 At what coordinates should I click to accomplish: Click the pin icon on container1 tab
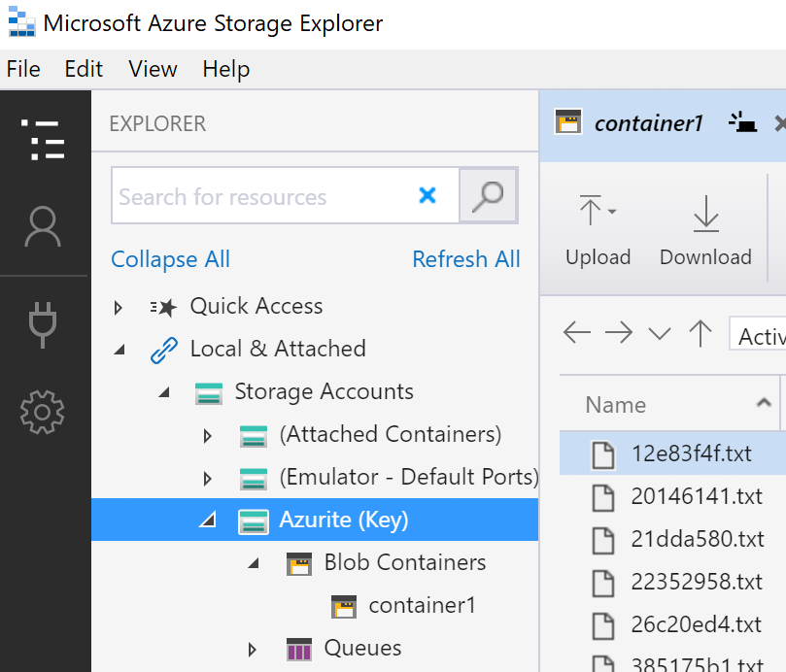pyautogui.click(x=742, y=122)
